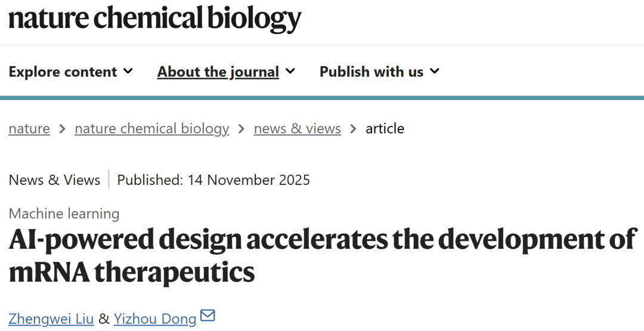Open the news & views breadcrumb link
The height and width of the screenshot is (331, 644).
297,129
